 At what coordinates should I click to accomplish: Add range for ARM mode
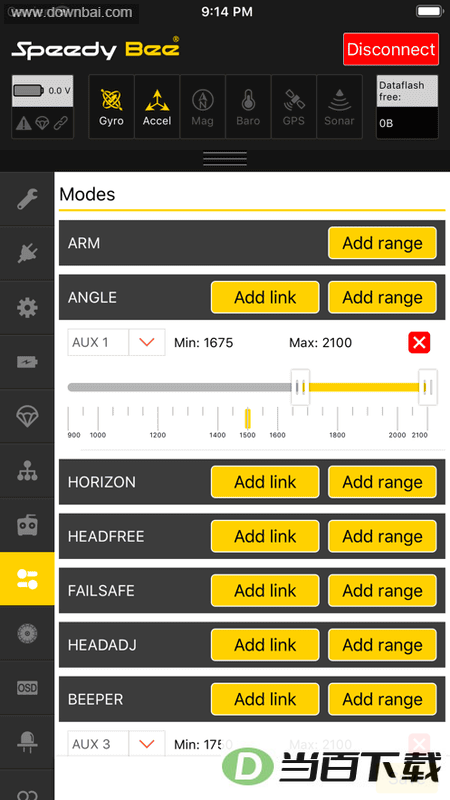382,243
